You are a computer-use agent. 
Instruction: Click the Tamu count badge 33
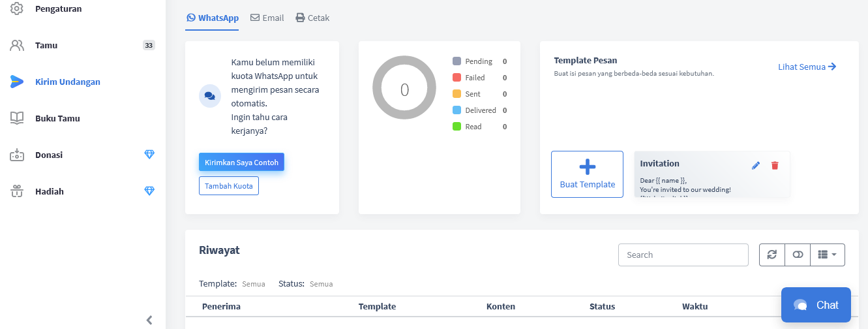(149, 46)
